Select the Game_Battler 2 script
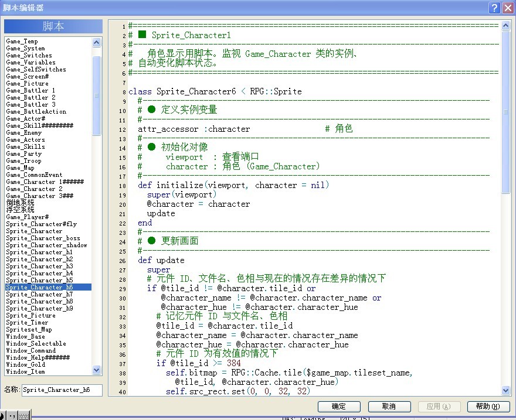 tap(30, 98)
